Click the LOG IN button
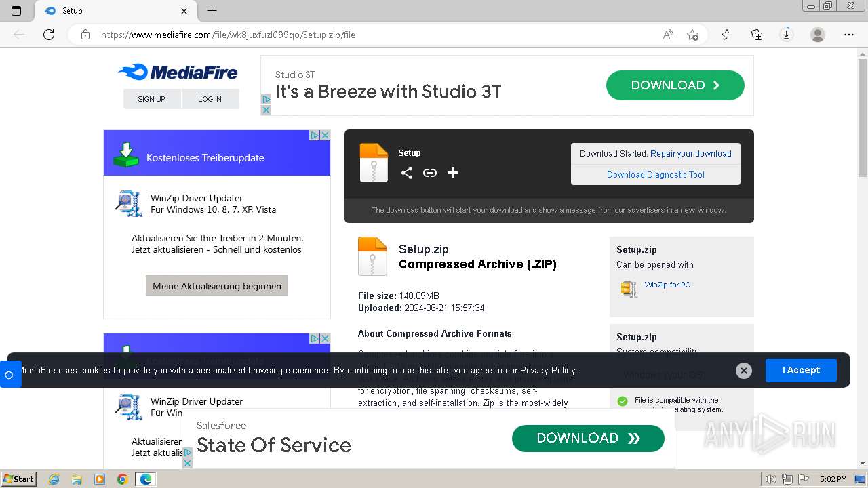 click(x=210, y=99)
